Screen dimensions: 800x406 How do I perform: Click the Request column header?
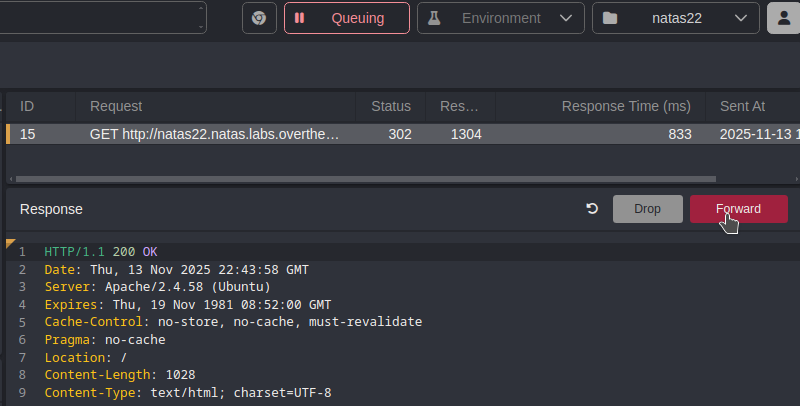[116, 106]
